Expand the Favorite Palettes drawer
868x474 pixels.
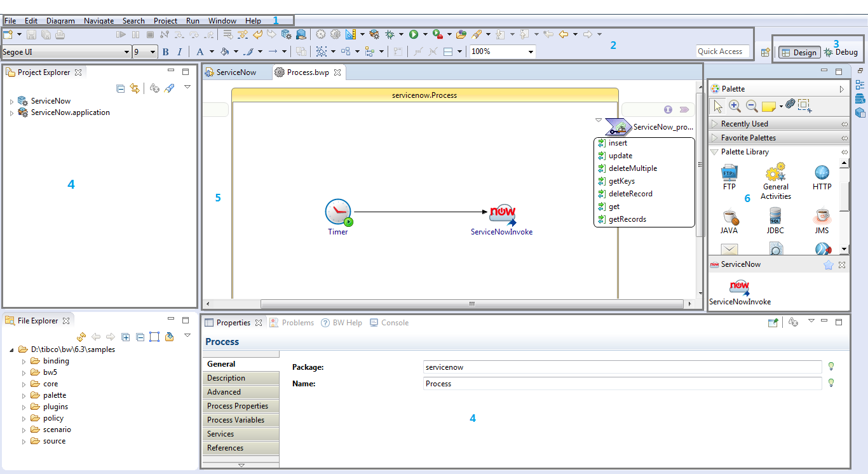coord(715,138)
